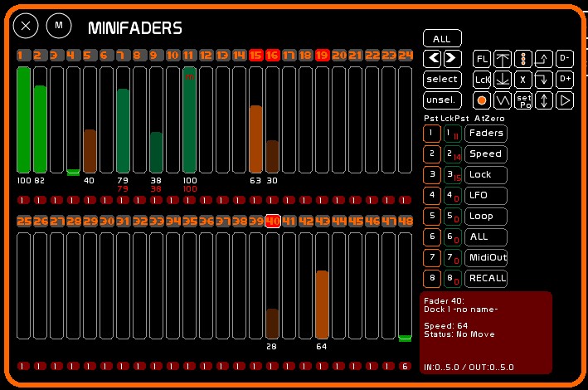Click the unsel. button

pyautogui.click(x=443, y=100)
